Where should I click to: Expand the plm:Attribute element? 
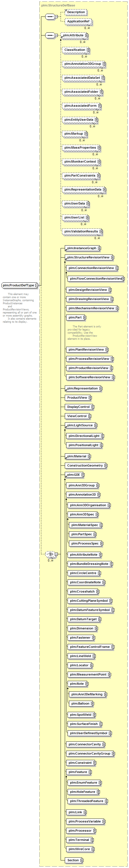point(87,35)
